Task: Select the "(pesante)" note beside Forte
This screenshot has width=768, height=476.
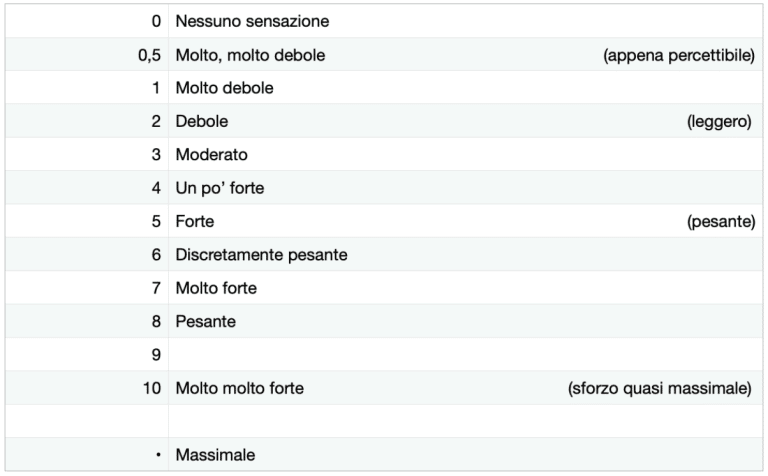Action: (720, 221)
